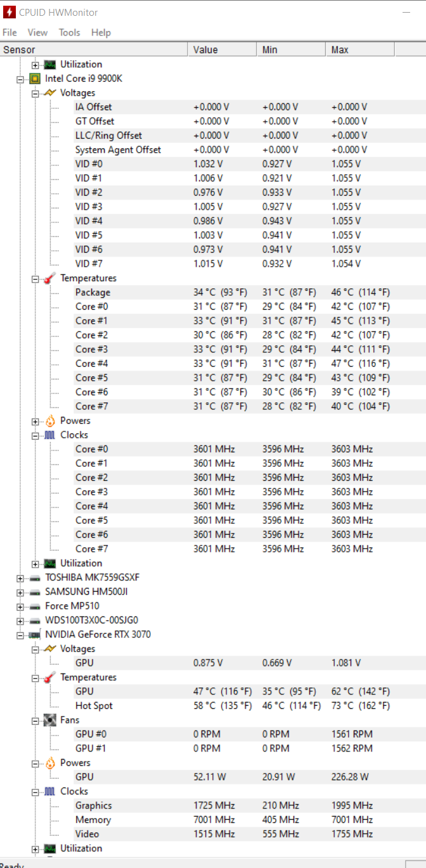
Task: Click the Voltages icon under Intel Core i9 9900K
Action: pyautogui.click(x=49, y=93)
